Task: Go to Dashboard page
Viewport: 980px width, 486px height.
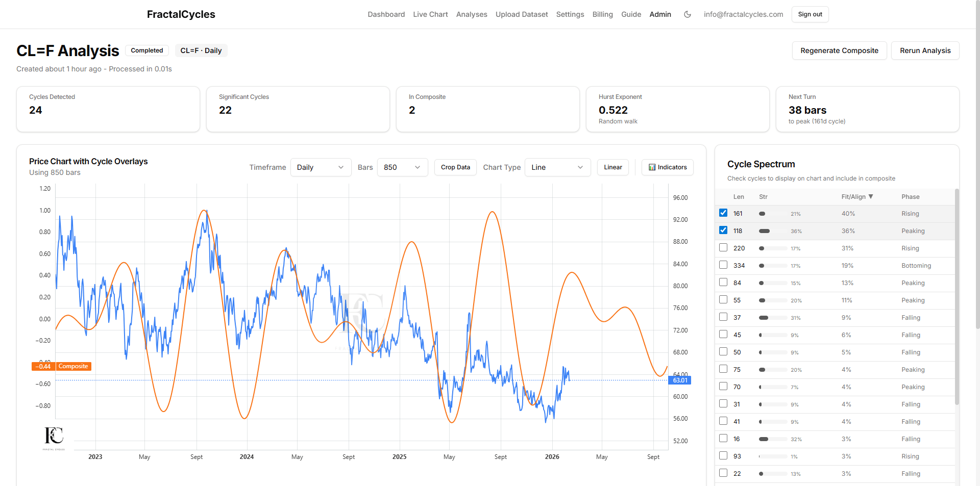Action: [x=386, y=14]
